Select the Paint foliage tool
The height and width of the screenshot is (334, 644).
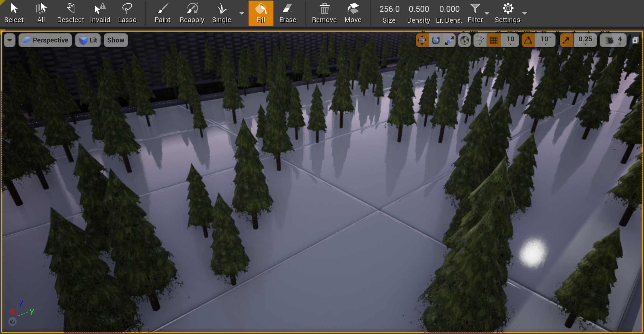click(162, 13)
